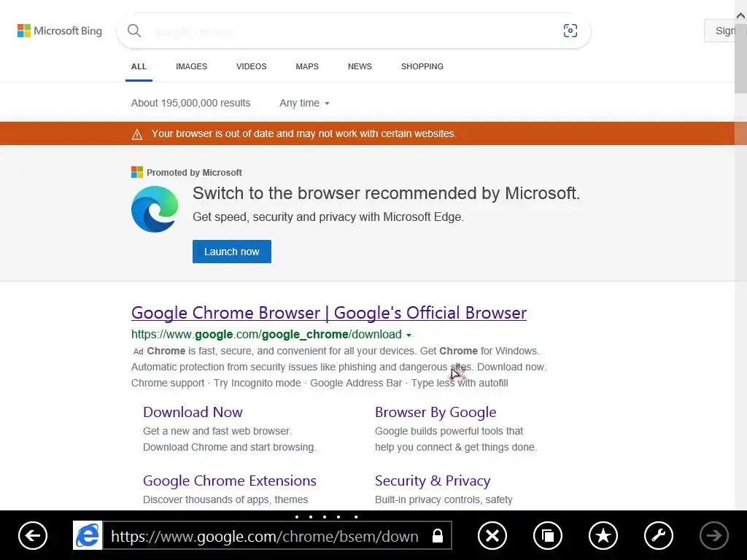Click Switch to the browser recommended heading
The image size is (747, 560).
tap(387, 193)
